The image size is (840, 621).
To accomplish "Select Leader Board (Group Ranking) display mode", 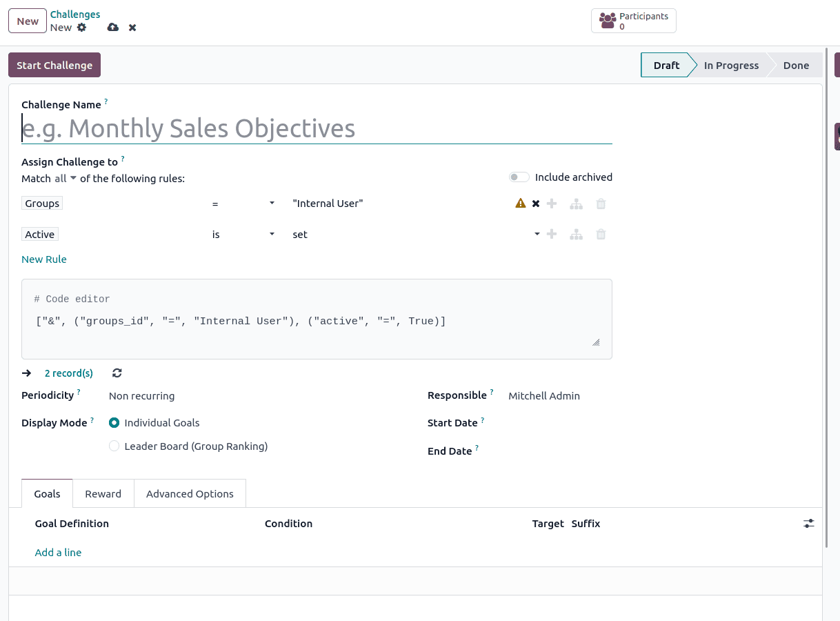I will click(x=114, y=446).
